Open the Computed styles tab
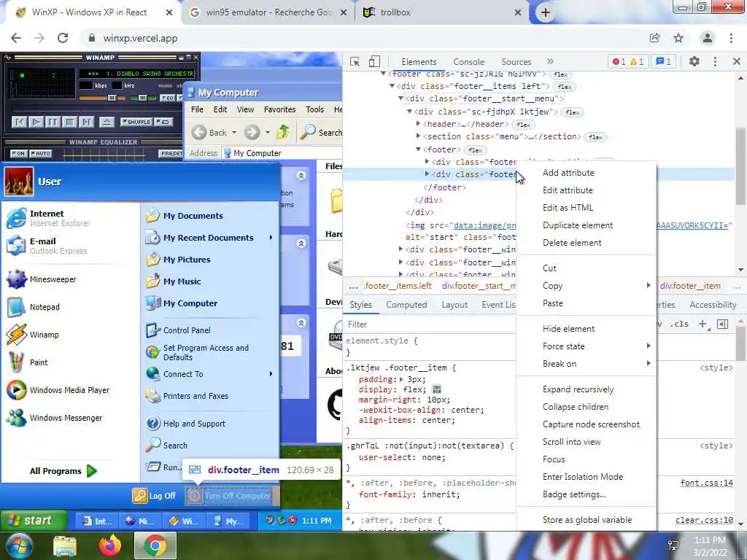 (x=406, y=305)
